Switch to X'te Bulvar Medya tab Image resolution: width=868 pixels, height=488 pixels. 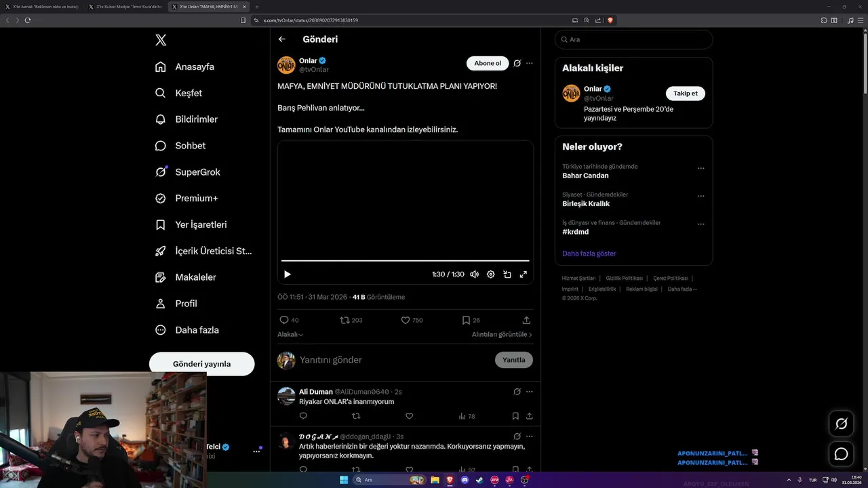click(x=125, y=7)
